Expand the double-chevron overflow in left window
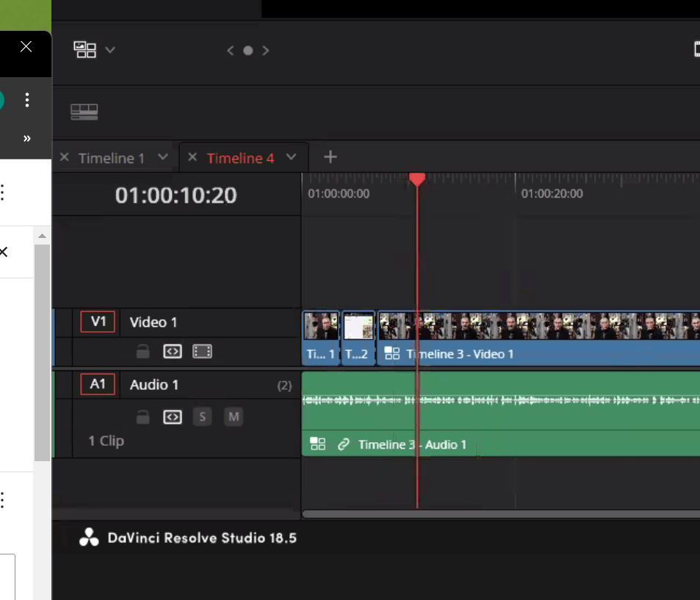 click(26, 139)
